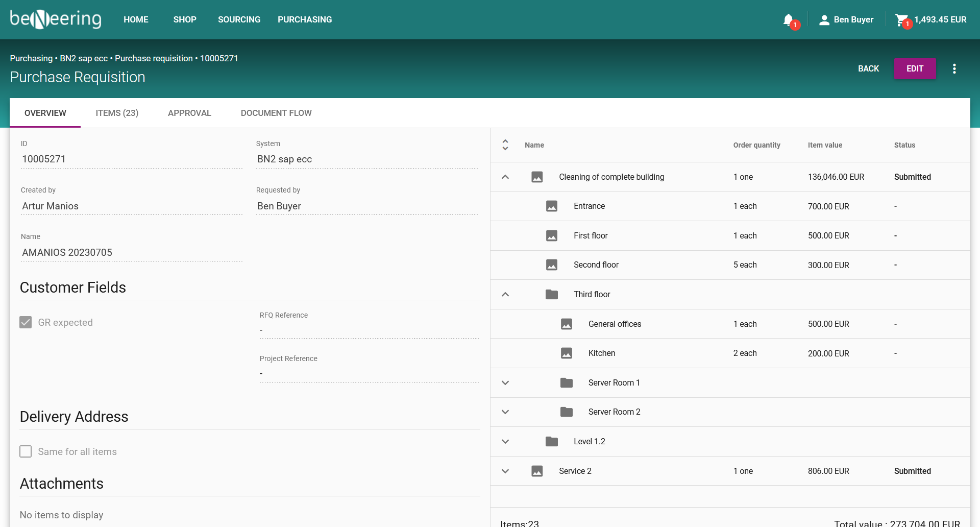Enable Same for all items checkbox
980x527 pixels.
[x=26, y=451]
